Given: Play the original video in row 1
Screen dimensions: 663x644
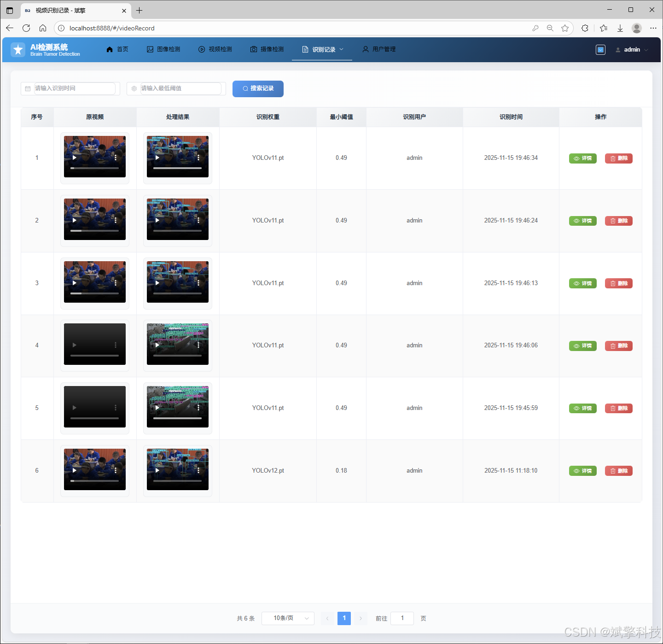Looking at the screenshot, I should pos(75,158).
